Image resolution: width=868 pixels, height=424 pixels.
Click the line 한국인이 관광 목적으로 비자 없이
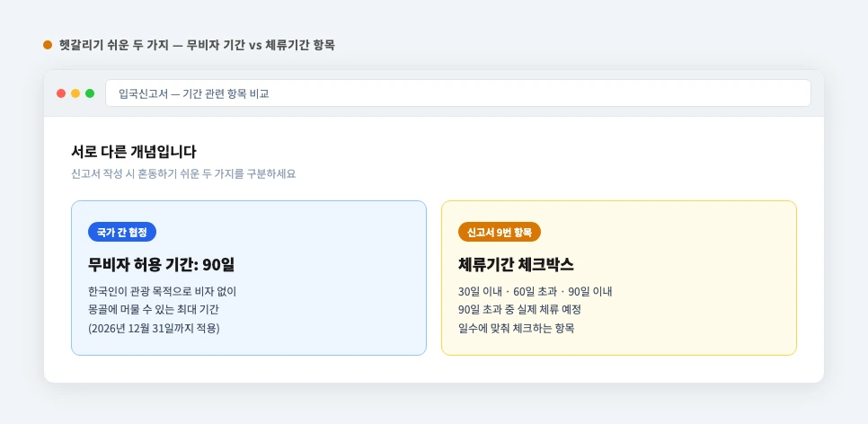coord(163,292)
